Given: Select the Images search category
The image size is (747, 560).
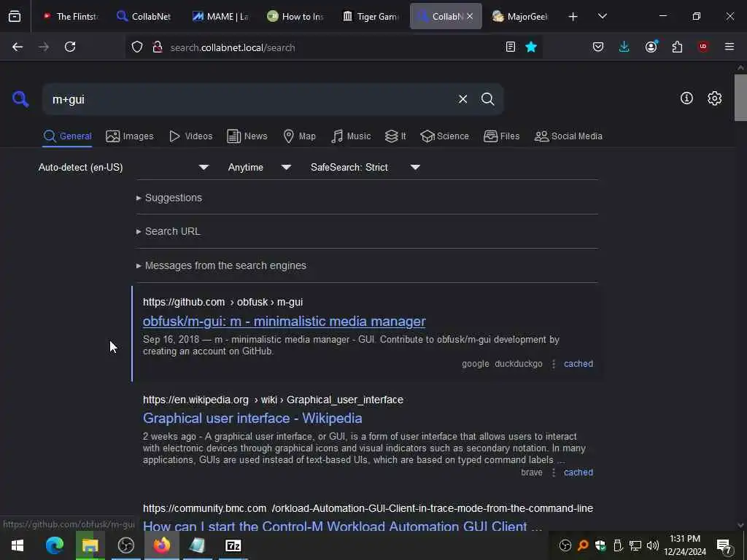Looking at the screenshot, I should pyautogui.click(x=130, y=136).
